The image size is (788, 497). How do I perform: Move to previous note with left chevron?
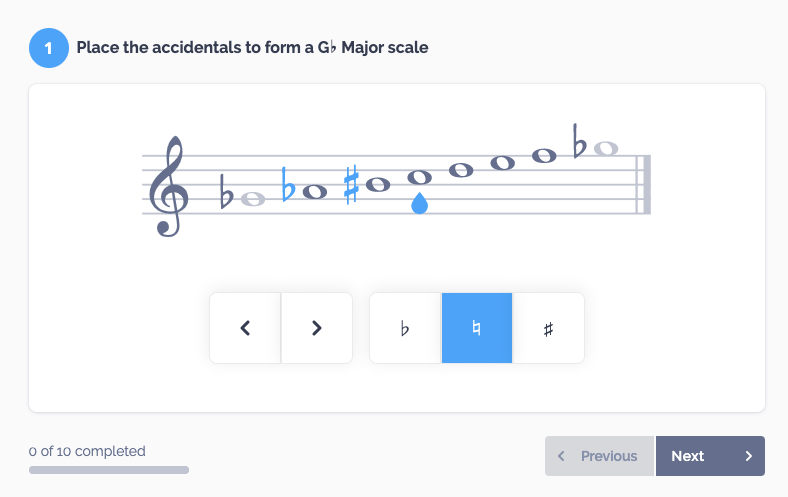click(x=245, y=328)
